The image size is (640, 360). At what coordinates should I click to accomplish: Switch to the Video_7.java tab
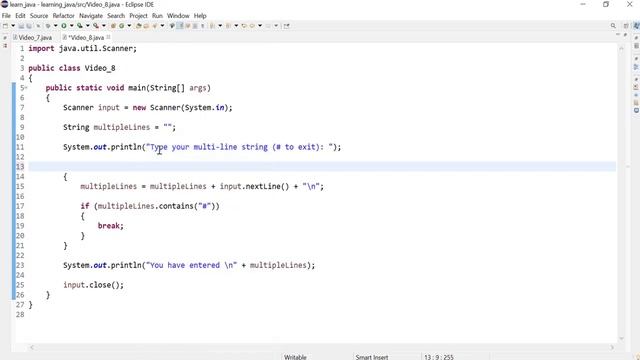33,38
